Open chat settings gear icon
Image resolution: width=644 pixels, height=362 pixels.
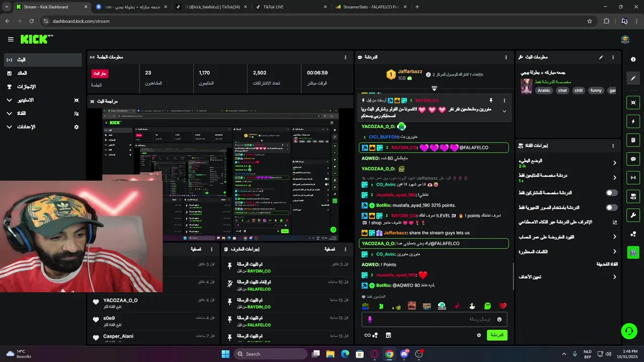pyautogui.click(x=478, y=335)
